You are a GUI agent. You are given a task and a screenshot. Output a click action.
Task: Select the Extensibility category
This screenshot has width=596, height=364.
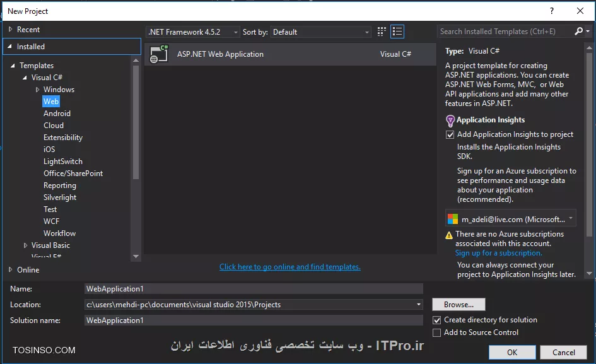click(63, 138)
